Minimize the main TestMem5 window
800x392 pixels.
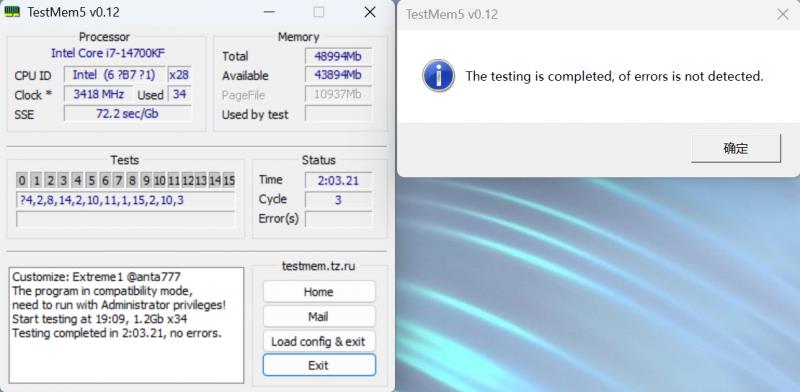point(270,12)
